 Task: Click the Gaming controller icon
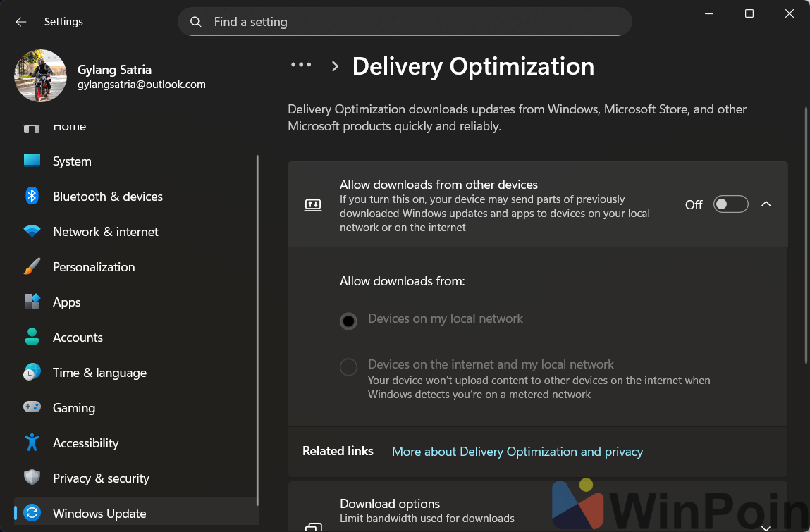click(x=32, y=407)
